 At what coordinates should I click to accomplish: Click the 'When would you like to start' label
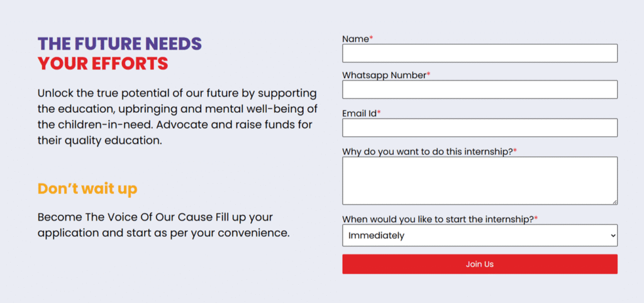click(438, 219)
